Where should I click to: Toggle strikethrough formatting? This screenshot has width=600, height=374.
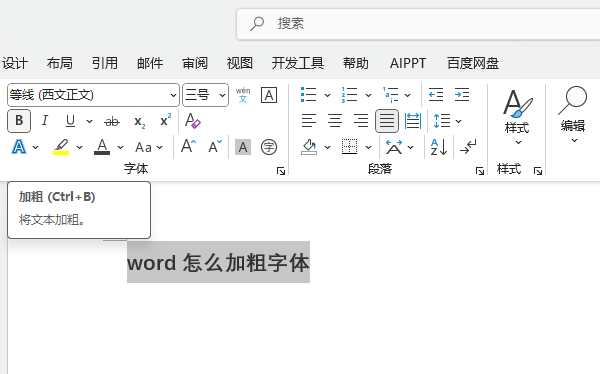tap(112, 122)
